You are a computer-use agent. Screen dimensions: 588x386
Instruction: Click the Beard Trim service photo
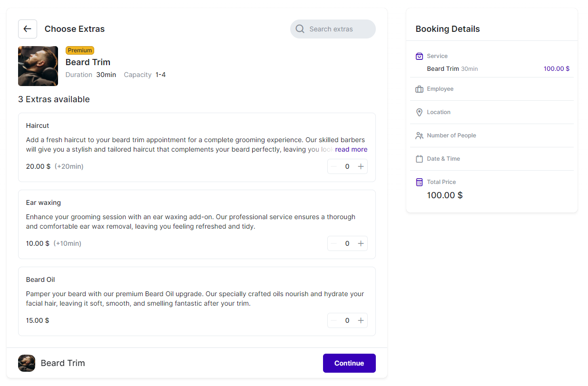(x=38, y=66)
